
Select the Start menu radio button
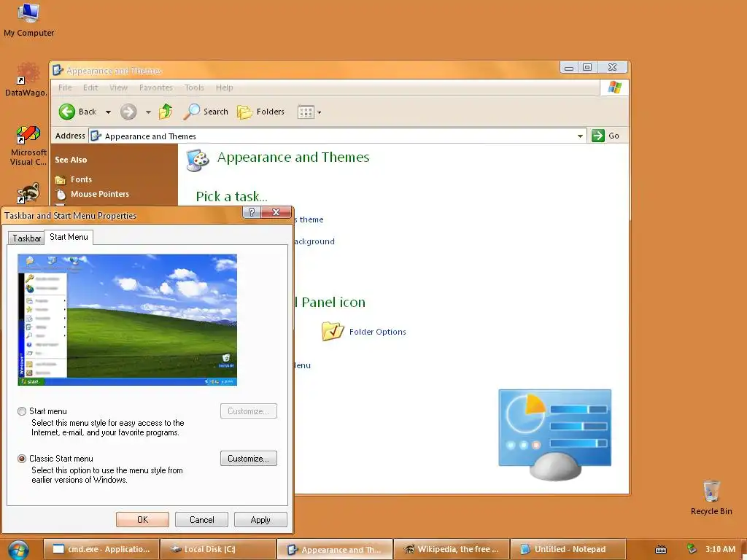point(22,411)
